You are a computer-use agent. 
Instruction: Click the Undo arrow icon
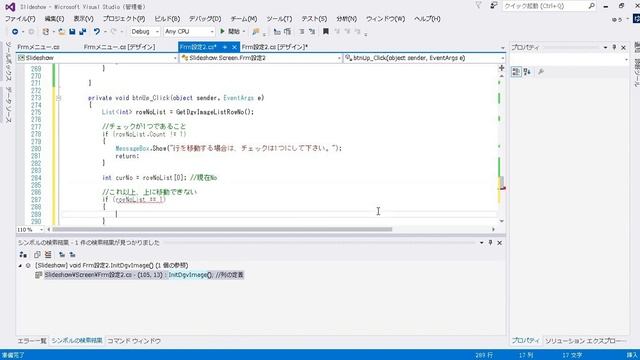coord(97,31)
